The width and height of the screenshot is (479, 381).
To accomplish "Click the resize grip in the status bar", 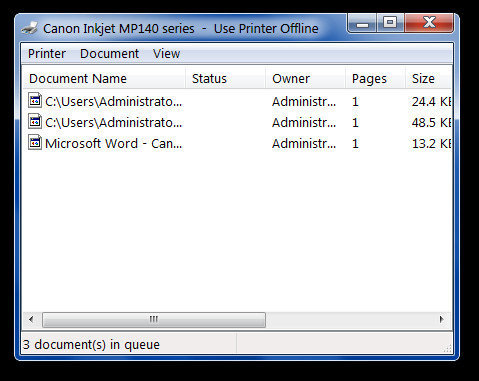I will (x=447, y=348).
